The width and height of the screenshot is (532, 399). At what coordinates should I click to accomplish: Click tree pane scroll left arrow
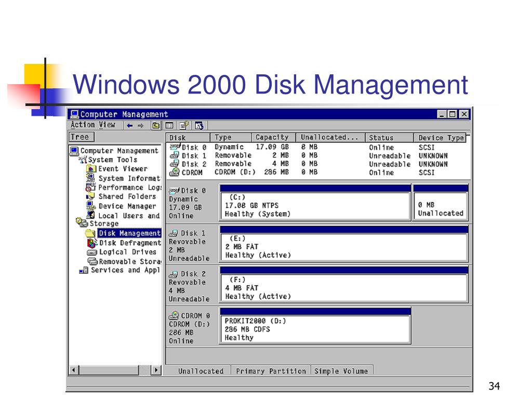tap(74, 370)
